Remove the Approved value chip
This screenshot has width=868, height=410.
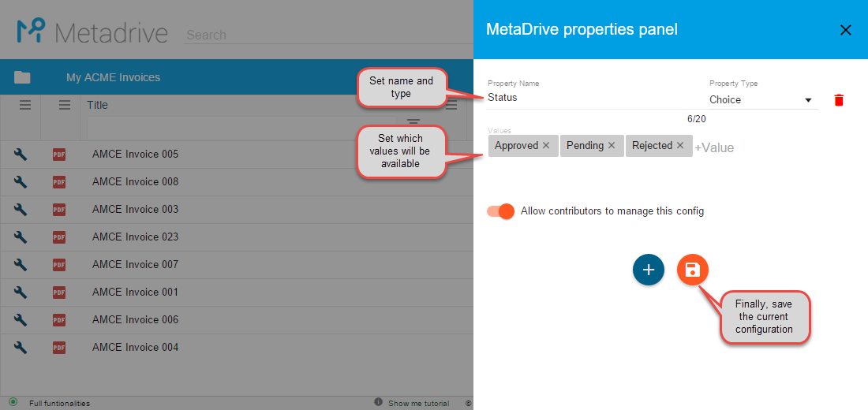[x=546, y=146]
